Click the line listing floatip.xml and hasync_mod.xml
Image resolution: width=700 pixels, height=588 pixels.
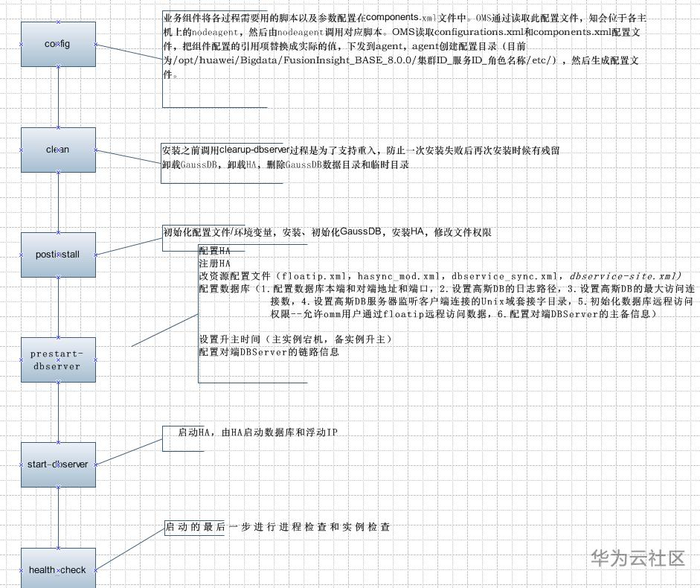pos(440,276)
